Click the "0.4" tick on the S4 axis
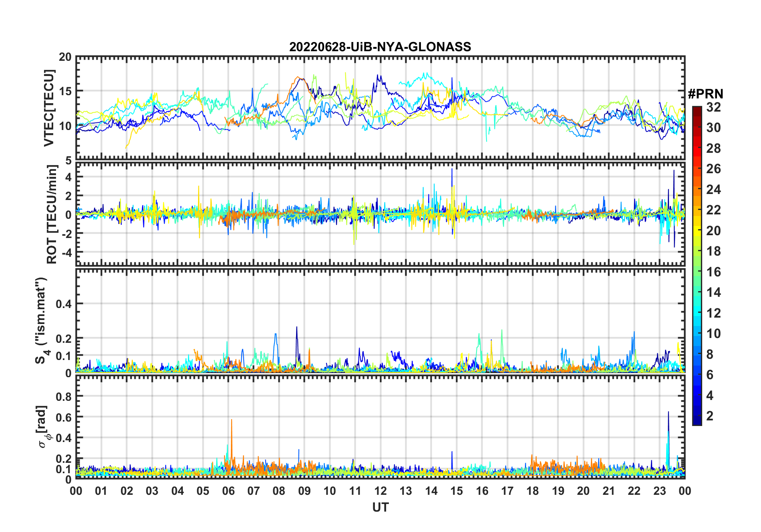This screenshot has height=532, width=761. point(64,304)
